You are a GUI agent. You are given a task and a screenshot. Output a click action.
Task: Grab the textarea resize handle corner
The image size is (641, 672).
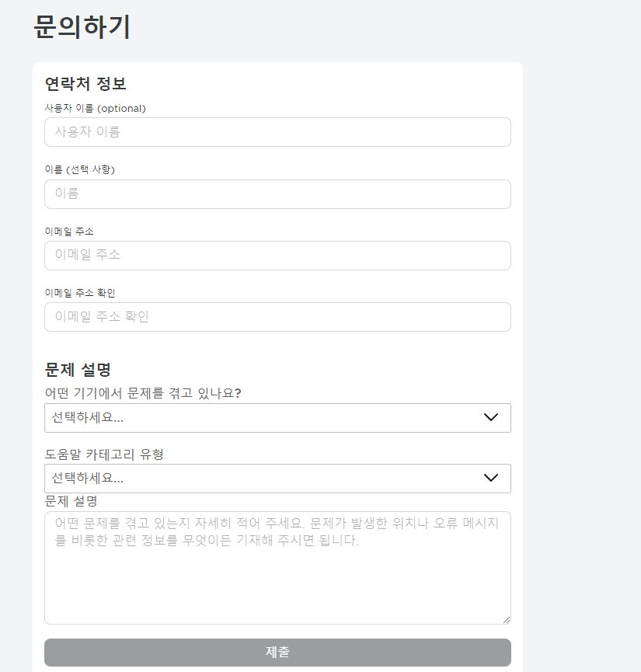(x=507, y=620)
